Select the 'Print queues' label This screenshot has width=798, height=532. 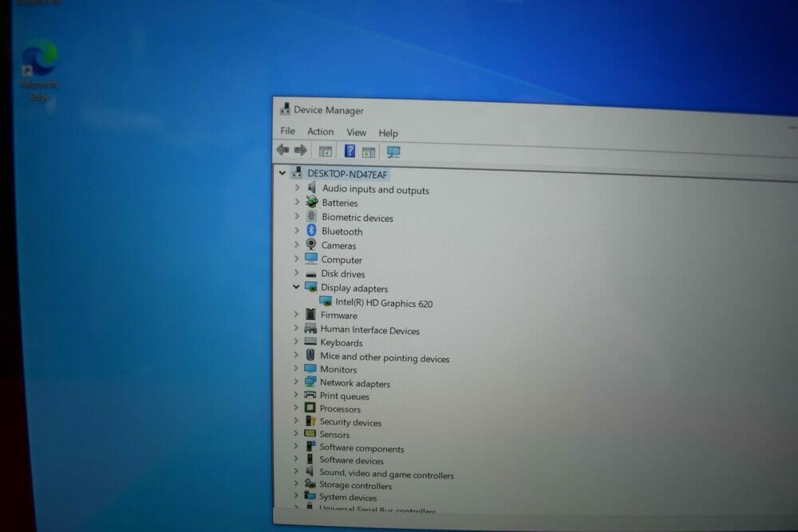345,396
